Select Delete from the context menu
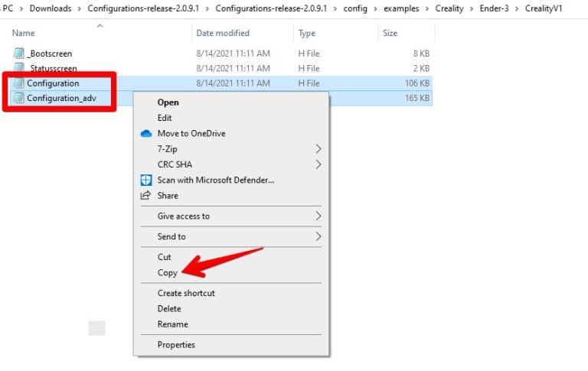588x371 pixels. click(x=169, y=308)
